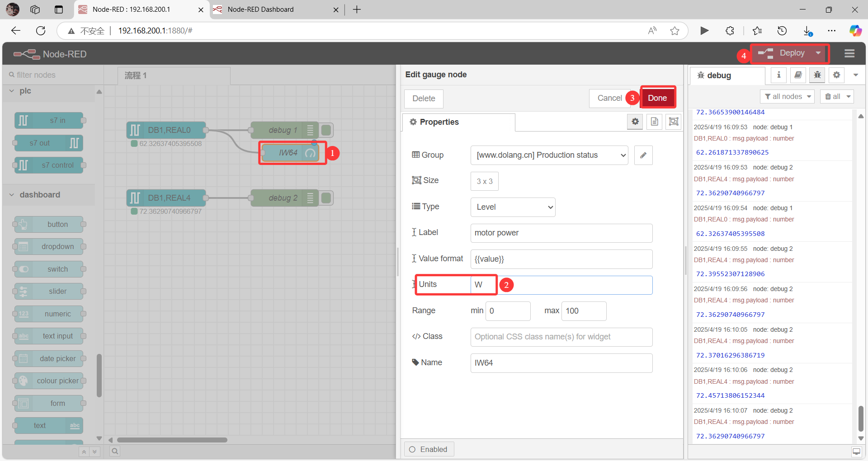Open the Type dropdown showing Level
The height and width of the screenshot is (461, 868).
tap(512, 207)
